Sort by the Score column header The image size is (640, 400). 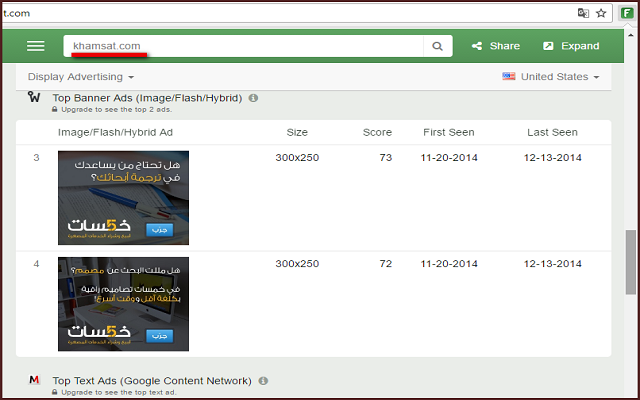click(377, 132)
